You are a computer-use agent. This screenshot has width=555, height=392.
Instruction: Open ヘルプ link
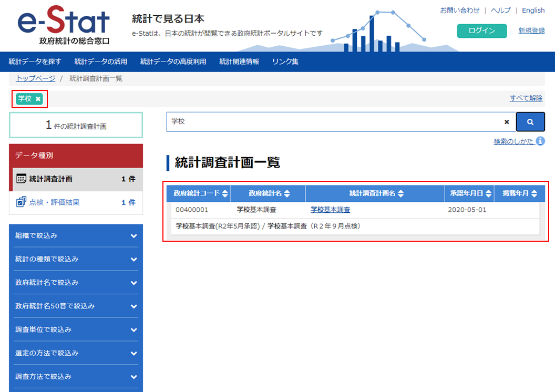point(500,11)
